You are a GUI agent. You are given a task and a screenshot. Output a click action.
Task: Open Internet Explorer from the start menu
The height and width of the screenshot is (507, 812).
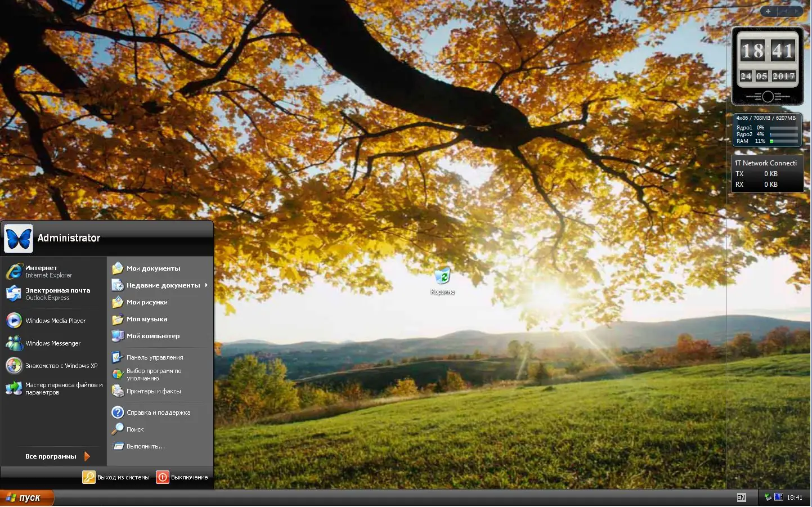(48, 271)
